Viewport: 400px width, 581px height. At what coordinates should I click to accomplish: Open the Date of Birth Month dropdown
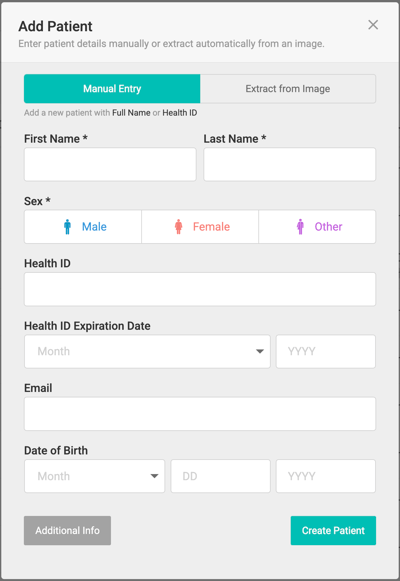point(94,476)
